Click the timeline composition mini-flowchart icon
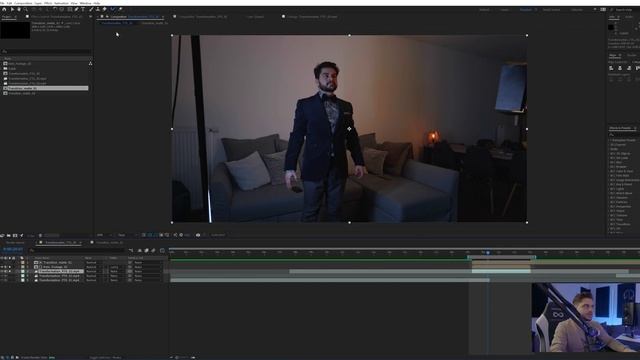This screenshot has height=360, width=640. [131, 250]
